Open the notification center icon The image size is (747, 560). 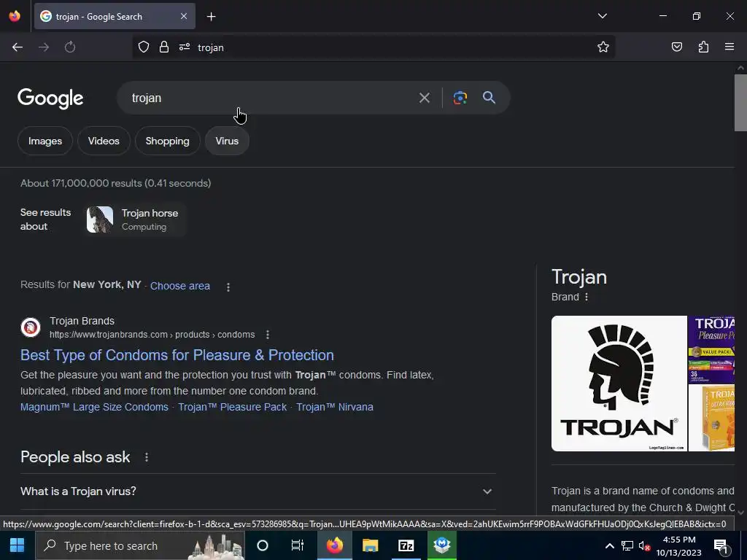click(x=721, y=545)
